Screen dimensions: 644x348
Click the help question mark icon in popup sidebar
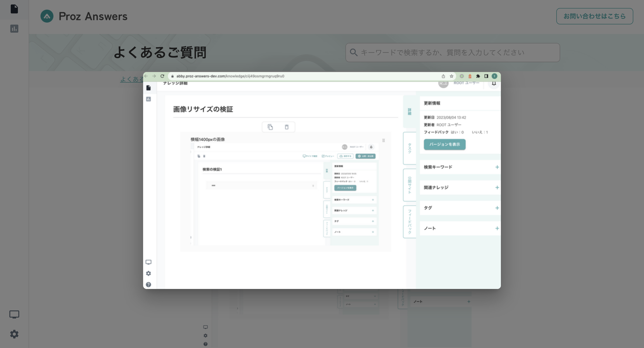[148, 284]
